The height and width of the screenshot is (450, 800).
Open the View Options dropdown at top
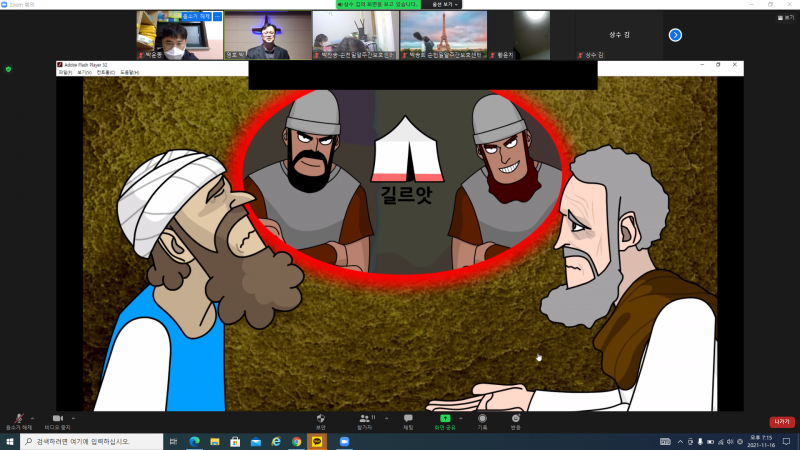click(445, 4)
